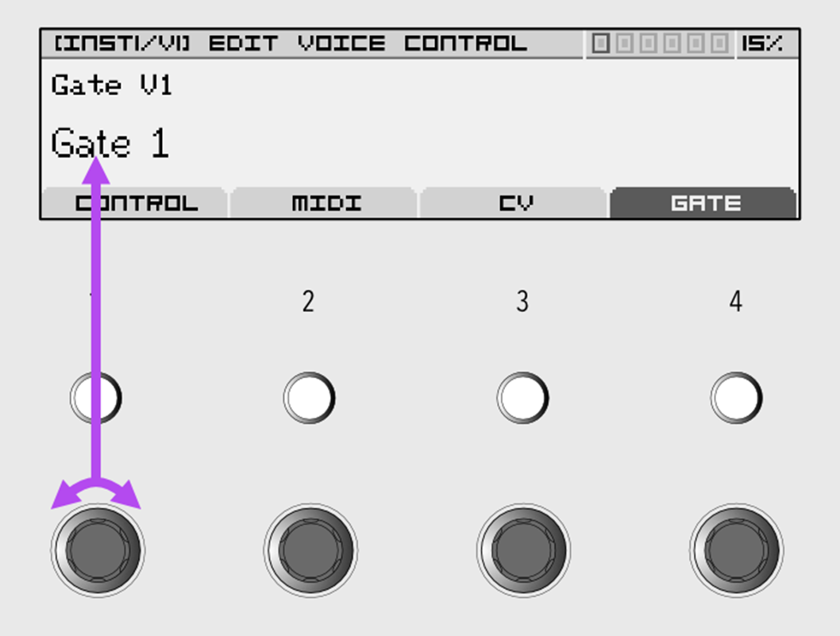Image resolution: width=840 pixels, height=636 pixels.
Task: Toggle the small round button under 2
Action: 309,398
